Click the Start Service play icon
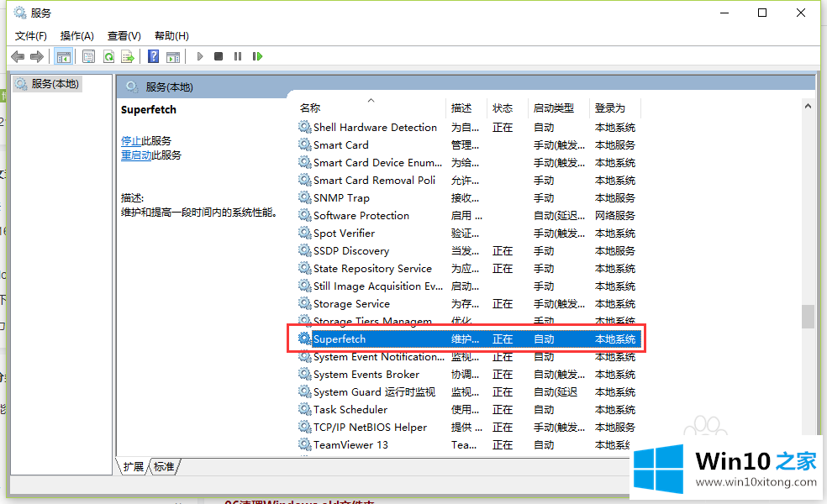The height and width of the screenshot is (504, 827). click(x=200, y=56)
